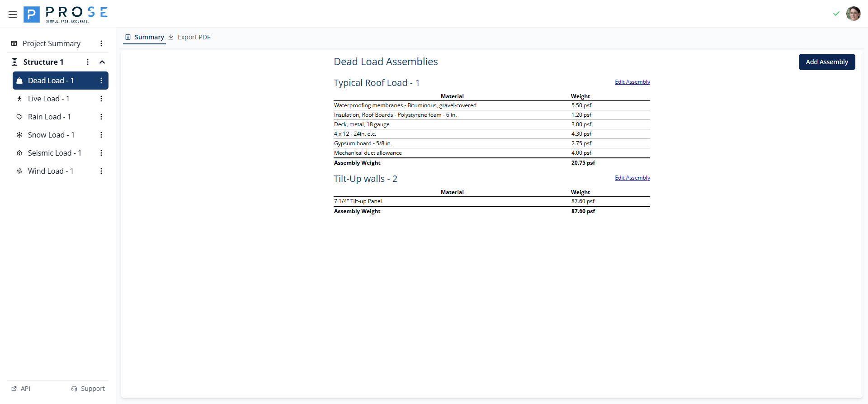Image resolution: width=868 pixels, height=404 pixels.
Task: Click the Add Assembly button
Action: pos(827,62)
